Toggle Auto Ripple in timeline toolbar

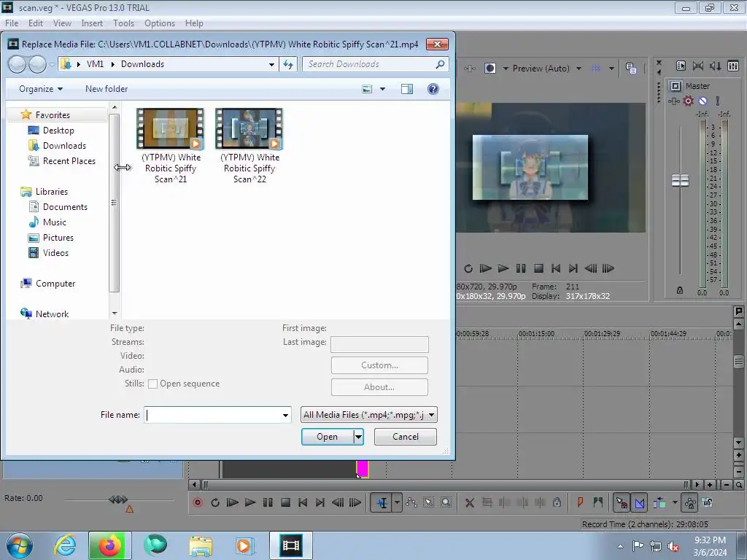coord(659,502)
